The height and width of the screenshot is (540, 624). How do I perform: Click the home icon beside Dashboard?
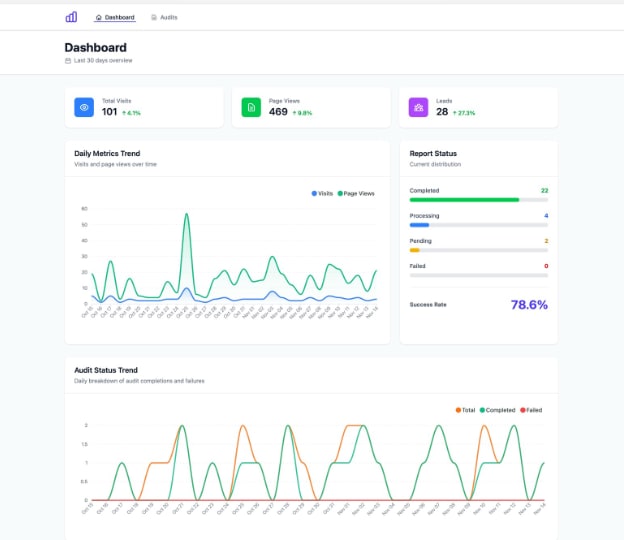click(x=98, y=18)
